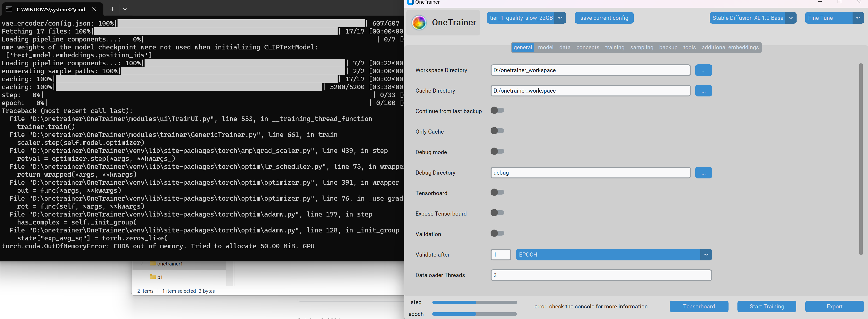The height and width of the screenshot is (319, 868).
Task: Open the tier_1_quality_slow_22GB preset dropdown
Action: click(560, 18)
